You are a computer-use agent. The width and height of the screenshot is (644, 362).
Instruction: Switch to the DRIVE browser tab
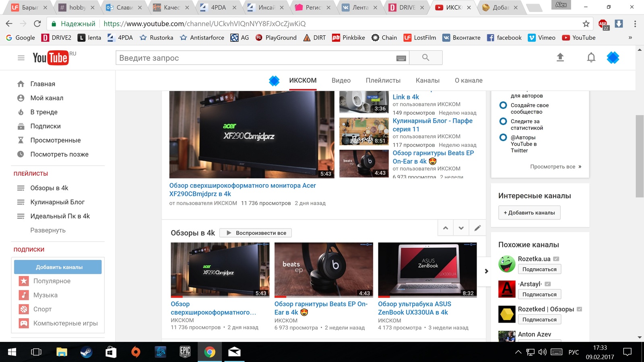tap(407, 7)
